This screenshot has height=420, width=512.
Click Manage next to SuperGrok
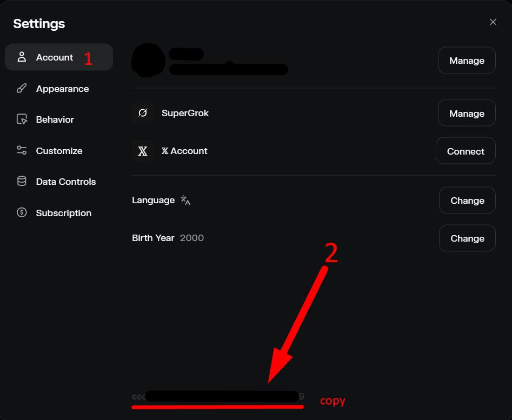(466, 113)
